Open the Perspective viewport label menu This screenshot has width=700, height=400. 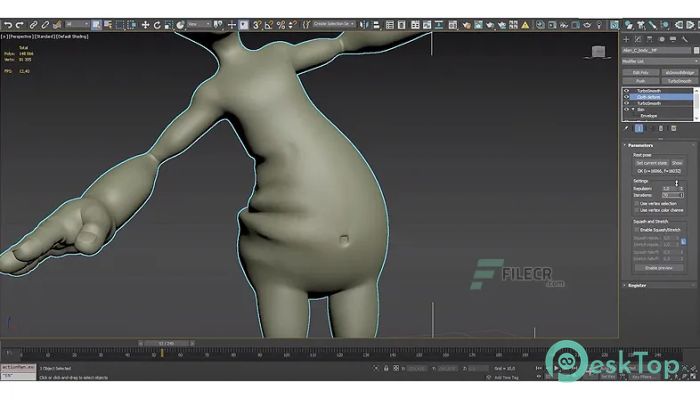tap(21, 37)
